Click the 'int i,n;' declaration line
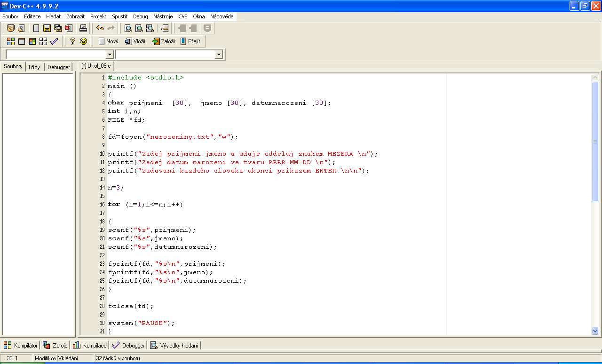Screen dimensions: 602x364 [x=124, y=111]
